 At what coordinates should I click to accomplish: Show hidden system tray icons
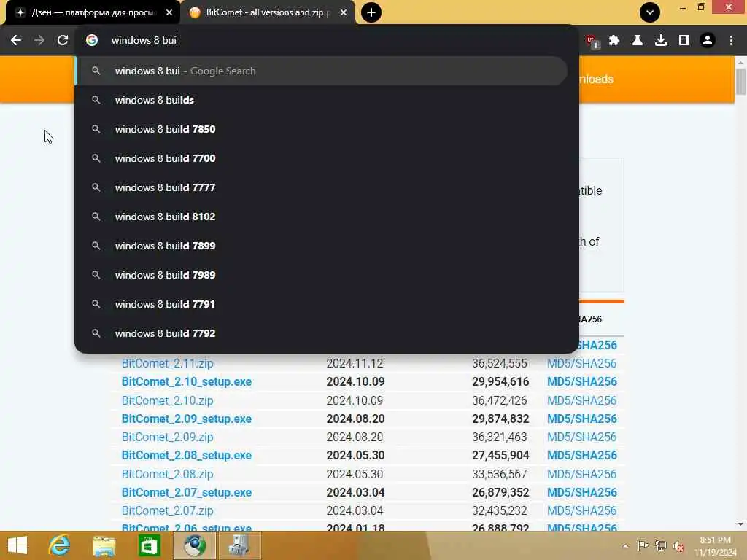(x=625, y=546)
